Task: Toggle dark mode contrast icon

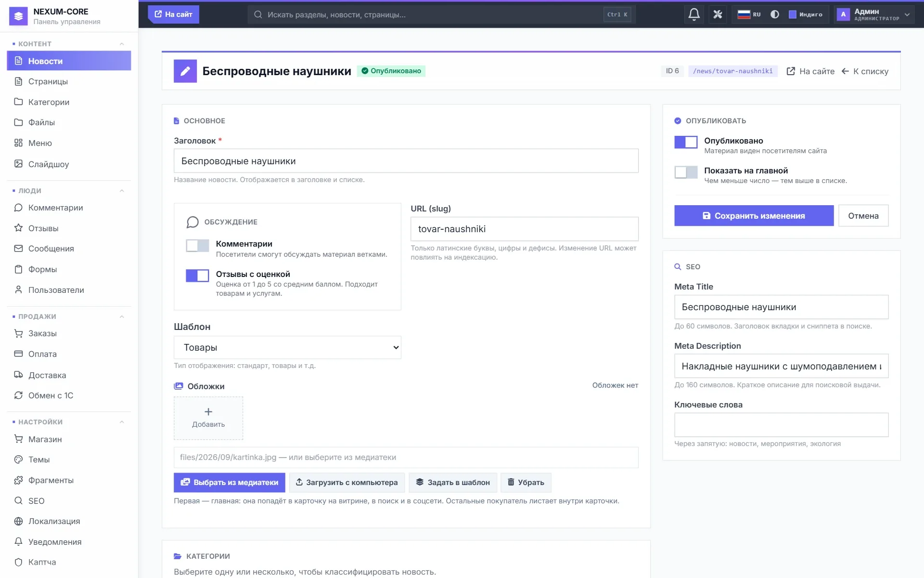Action: [774, 14]
